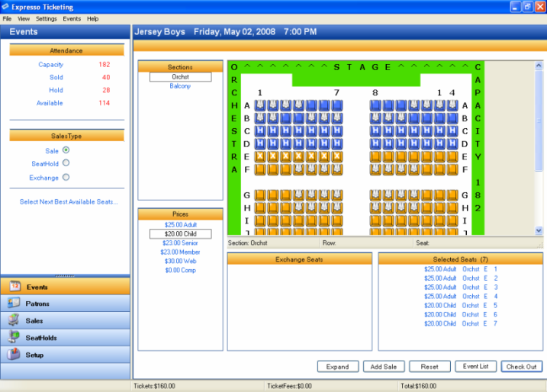The height and width of the screenshot is (392, 547).
Task: Select available seat row I seat 14
Action: pos(452,220)
